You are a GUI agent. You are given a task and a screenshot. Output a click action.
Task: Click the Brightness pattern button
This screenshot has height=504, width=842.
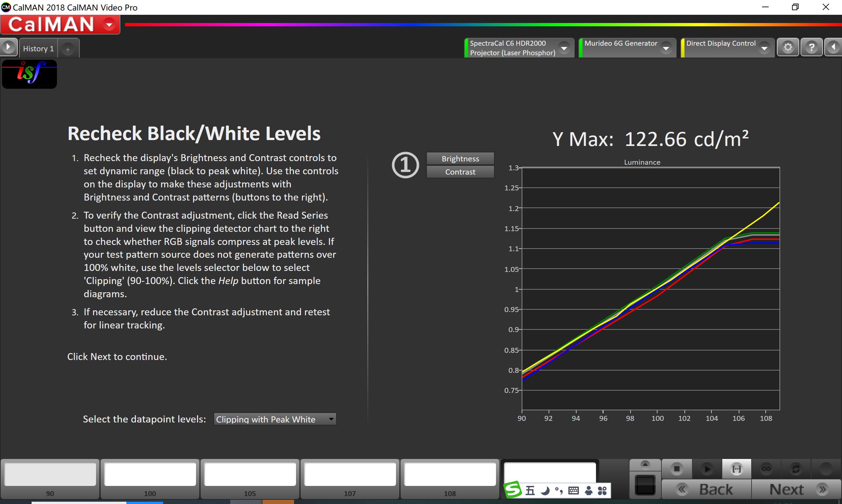[x=460, y=158]
